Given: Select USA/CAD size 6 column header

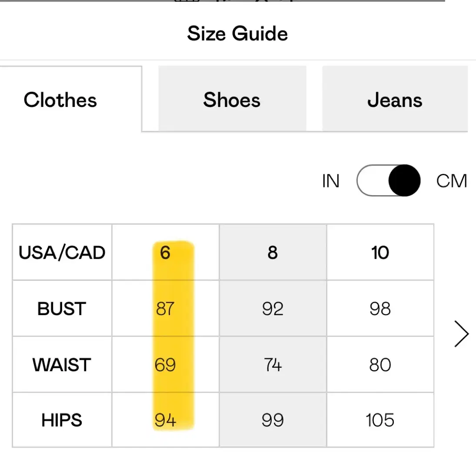Looking at the screenshot, I should point(166,252).
